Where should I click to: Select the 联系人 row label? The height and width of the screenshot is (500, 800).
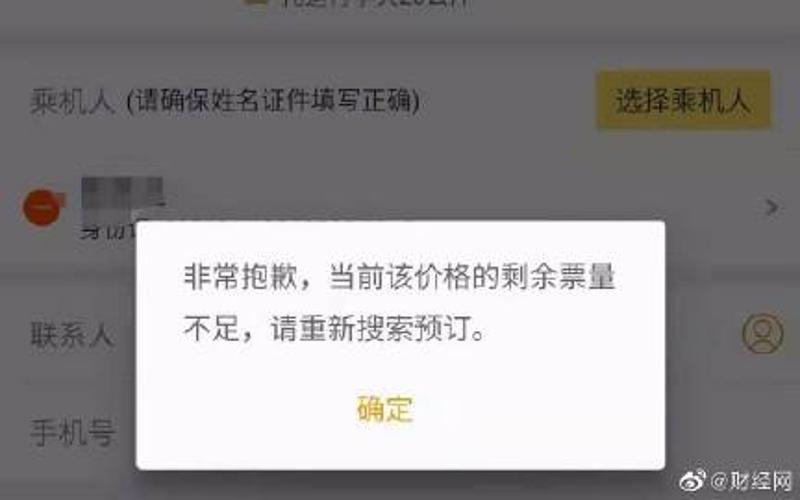71,335
